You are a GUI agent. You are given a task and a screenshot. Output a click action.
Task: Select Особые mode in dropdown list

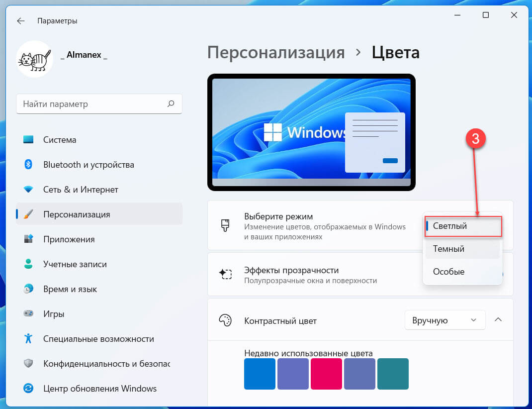(462, 272)
